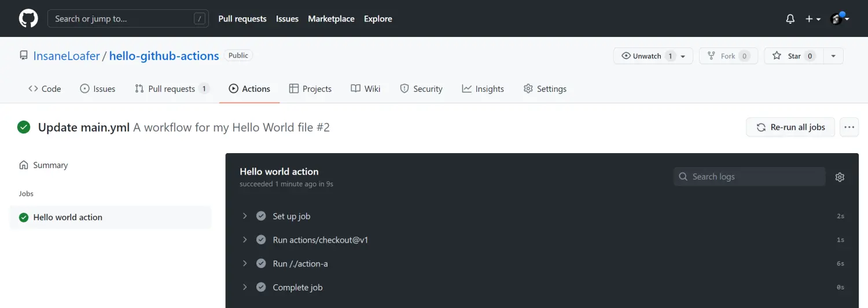The height and width of the screenshot is (308, 868).
Task: Open the Pull requests repository tab
Action: point(171,89)
